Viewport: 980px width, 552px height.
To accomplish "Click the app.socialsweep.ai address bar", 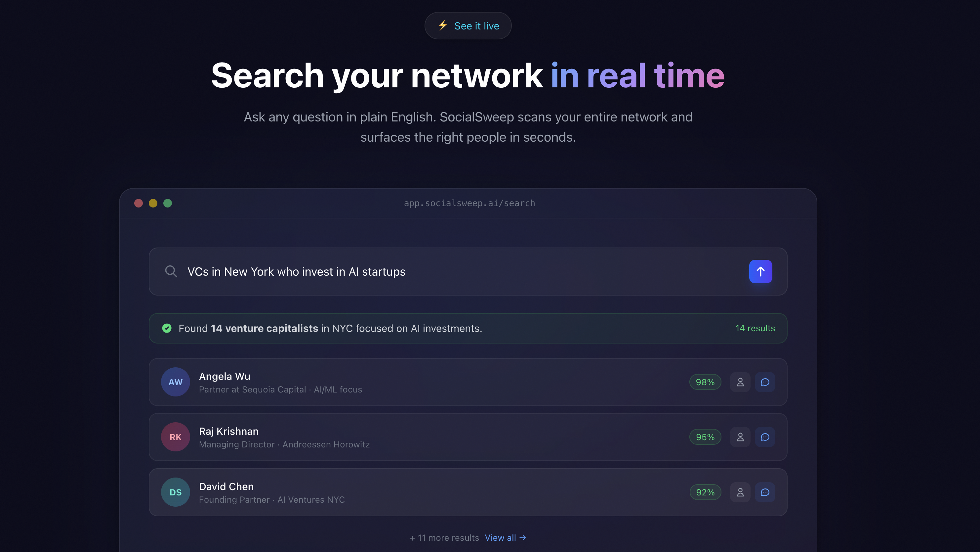I will pyautogui.click(x=469, y=203).
